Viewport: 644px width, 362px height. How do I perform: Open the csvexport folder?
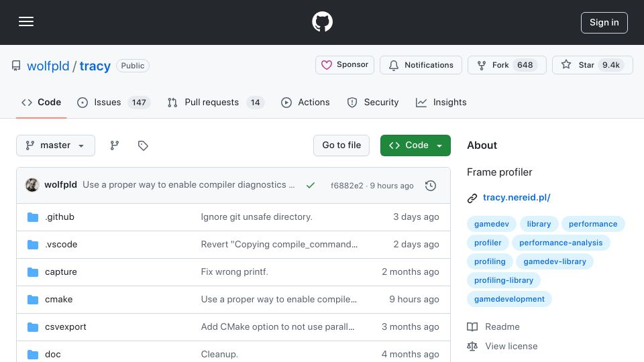[x=66, y=326]
